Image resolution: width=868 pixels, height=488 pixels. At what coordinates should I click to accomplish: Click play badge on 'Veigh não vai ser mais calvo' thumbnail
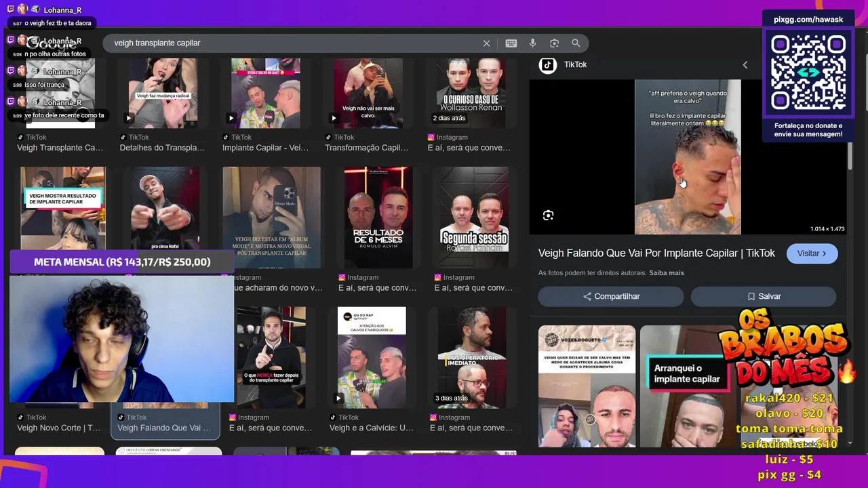pyautogui.click(x=333, y=118)
